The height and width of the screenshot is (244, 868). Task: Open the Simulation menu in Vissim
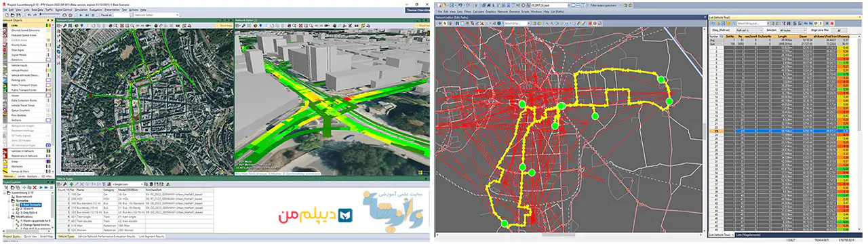(81, 9)
